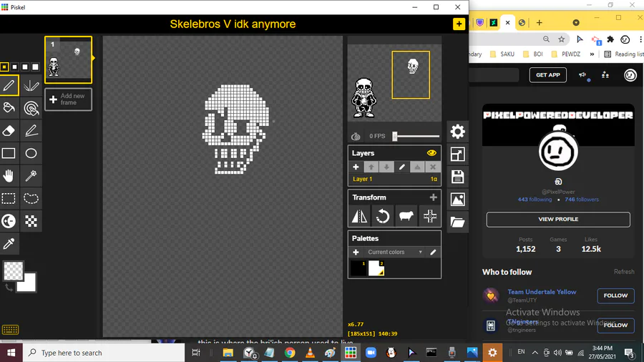The height and width of the screenshot is (362, 644).
Task: Click the Clone sheep transform icon
Action: (406, 216)
